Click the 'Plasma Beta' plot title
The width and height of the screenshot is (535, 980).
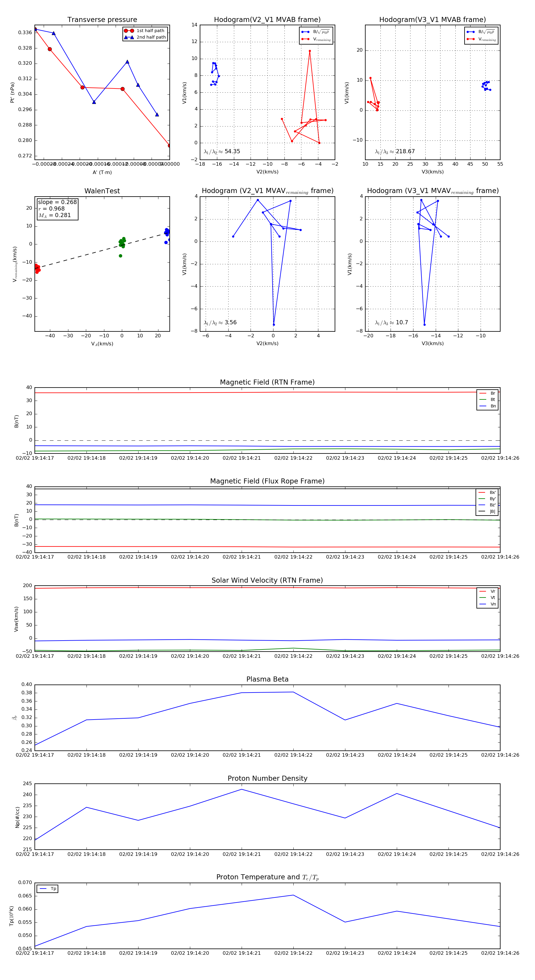pyautogui.click(x=267, y=679)
